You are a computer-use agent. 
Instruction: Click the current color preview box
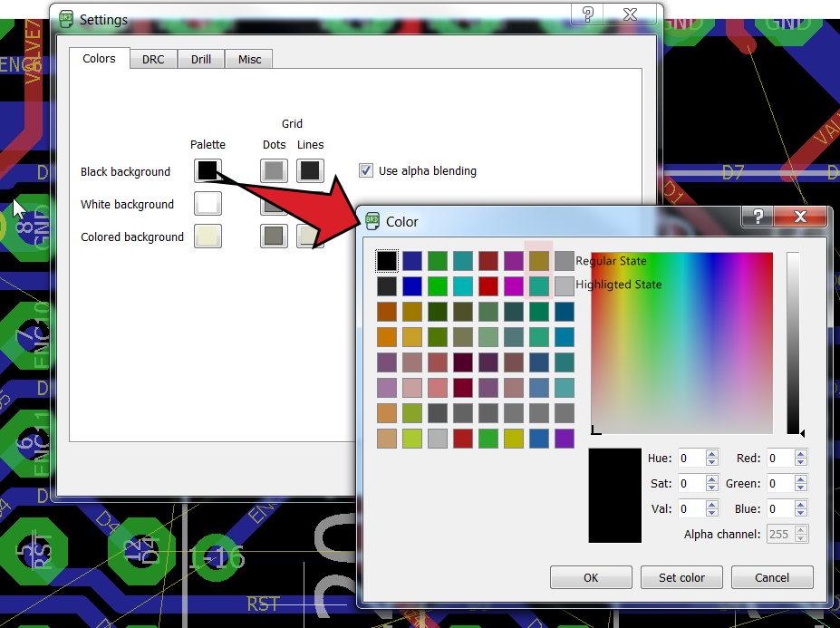coord(615,496)
